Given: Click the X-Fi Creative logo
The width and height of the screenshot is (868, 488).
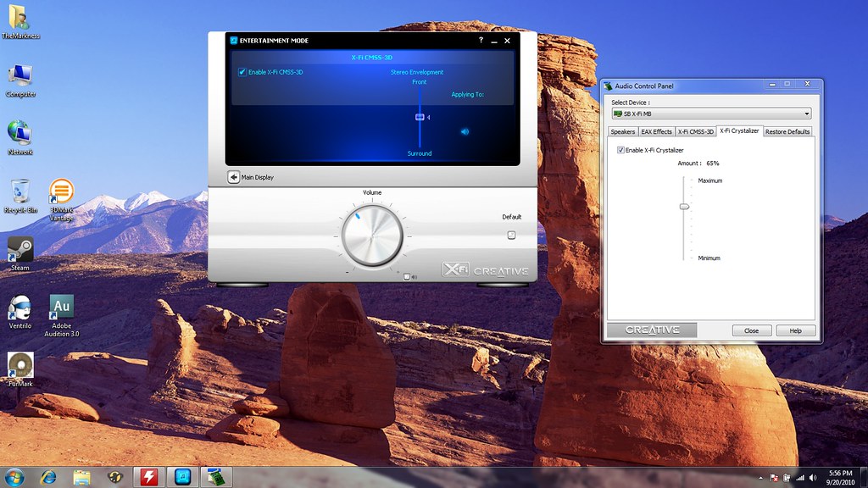Looking at the screenshot, I should 485,270.
